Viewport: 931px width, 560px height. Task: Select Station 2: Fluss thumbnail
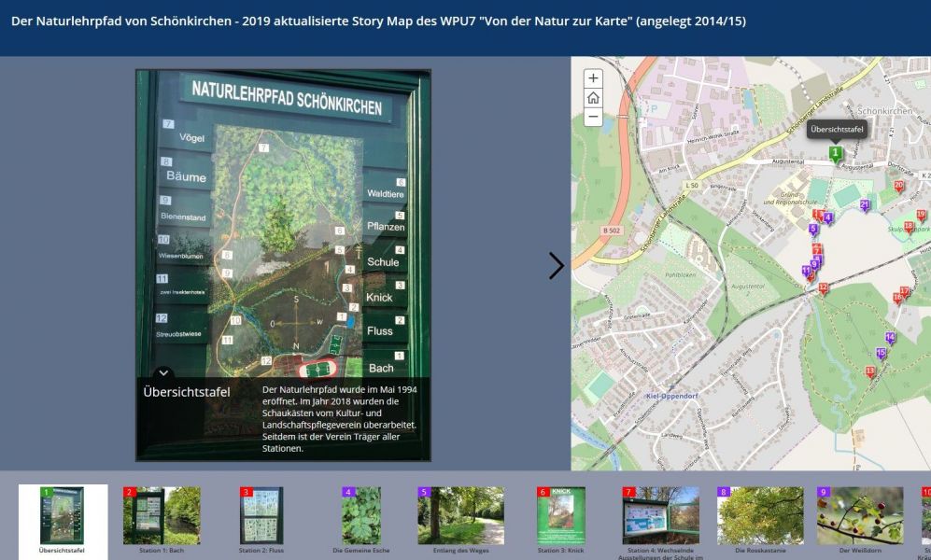261,516
